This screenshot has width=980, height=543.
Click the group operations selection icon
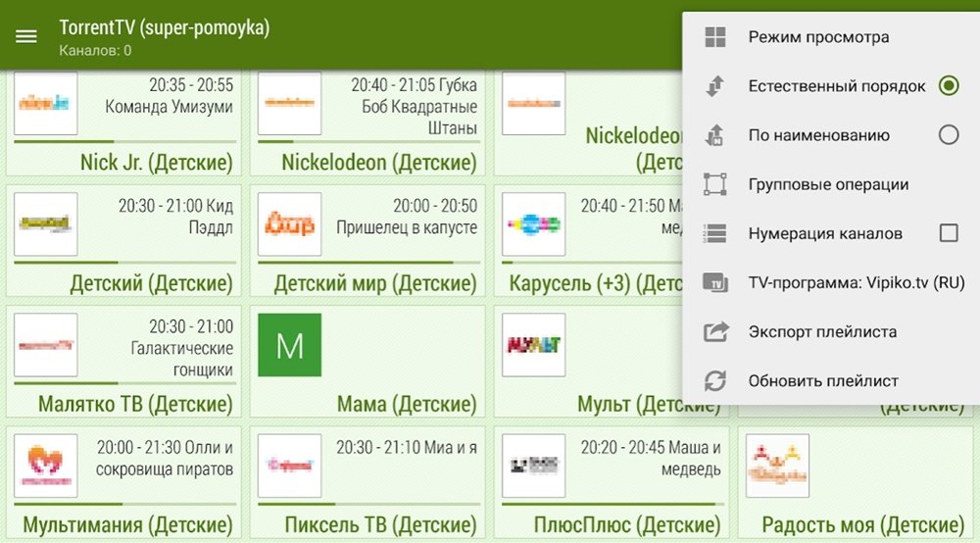[715, 184]
